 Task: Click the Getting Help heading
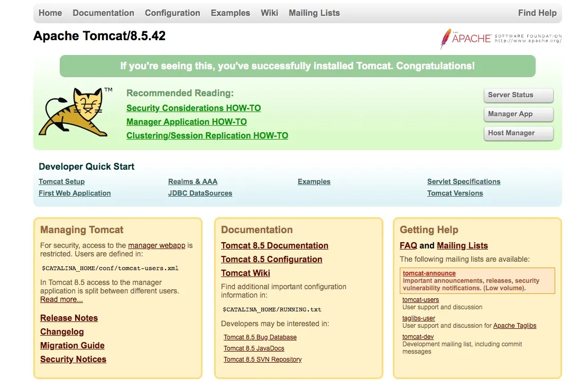pos(429,229)
